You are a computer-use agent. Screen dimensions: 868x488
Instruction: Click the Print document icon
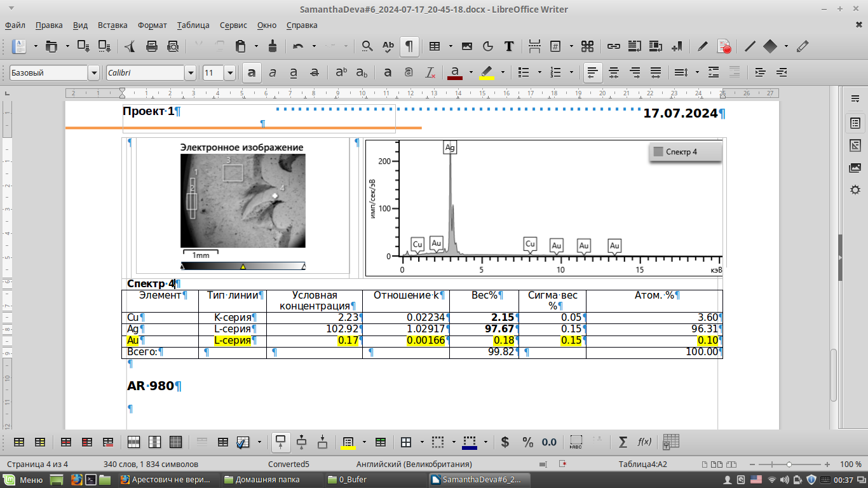[x=152, y=46]
